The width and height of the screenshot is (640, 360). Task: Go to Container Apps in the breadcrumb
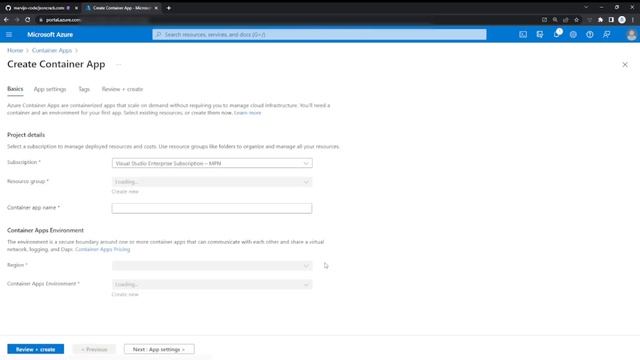52,51
